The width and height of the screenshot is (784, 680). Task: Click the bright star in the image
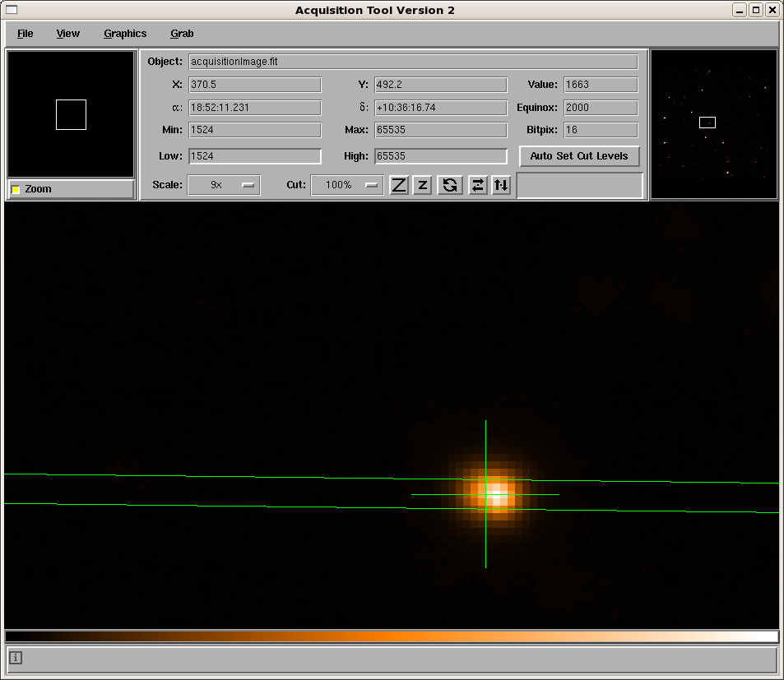click(x=495, y=495)
